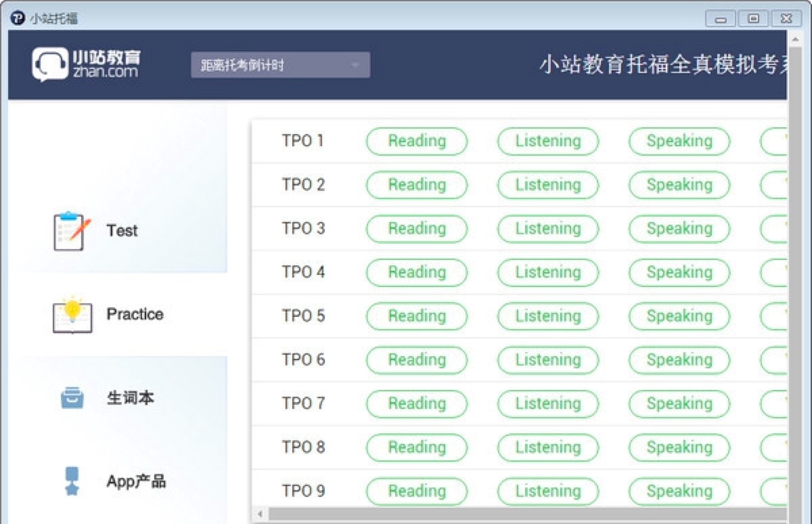The width and height of the screenshot is (812, 524).
Task: Minimize the 小站托福 window
Action: click(x=721, y=18)
